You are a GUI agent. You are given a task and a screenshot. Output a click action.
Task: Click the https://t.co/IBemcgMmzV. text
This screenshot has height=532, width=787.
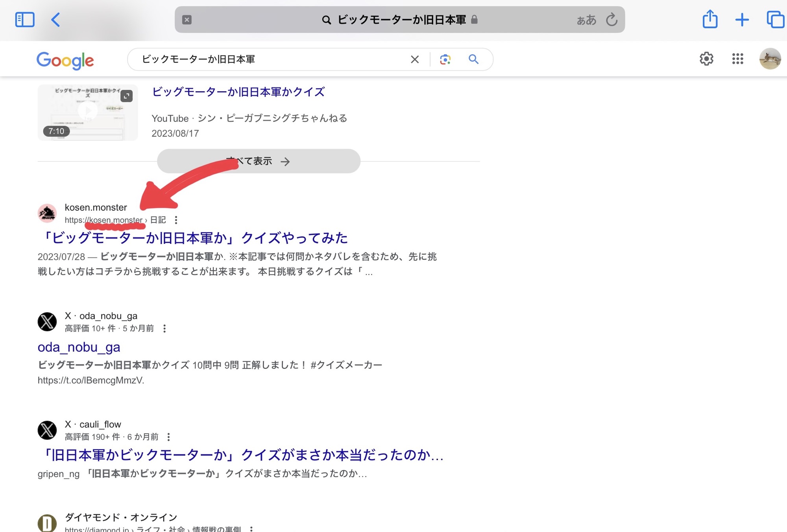click(x=91, y=380)
